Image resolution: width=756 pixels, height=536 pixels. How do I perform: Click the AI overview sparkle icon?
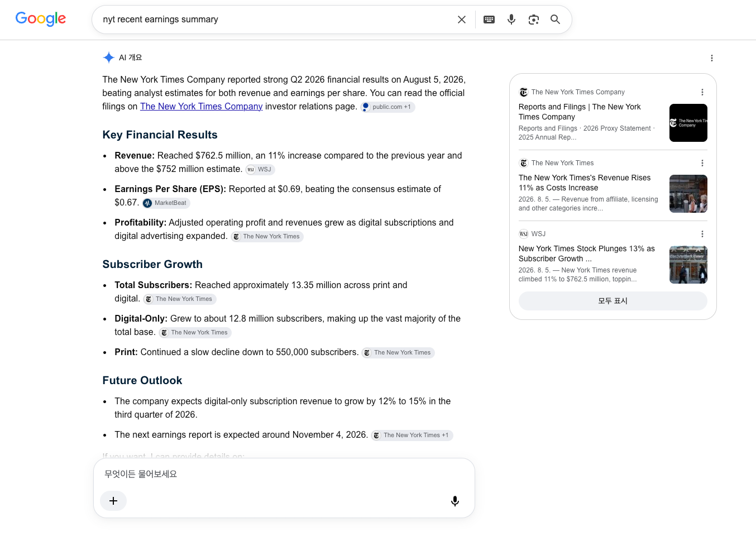(109, 58)
